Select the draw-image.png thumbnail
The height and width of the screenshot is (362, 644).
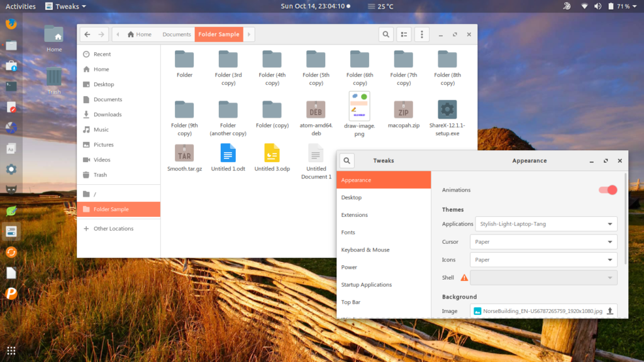[x=359, y=106]
